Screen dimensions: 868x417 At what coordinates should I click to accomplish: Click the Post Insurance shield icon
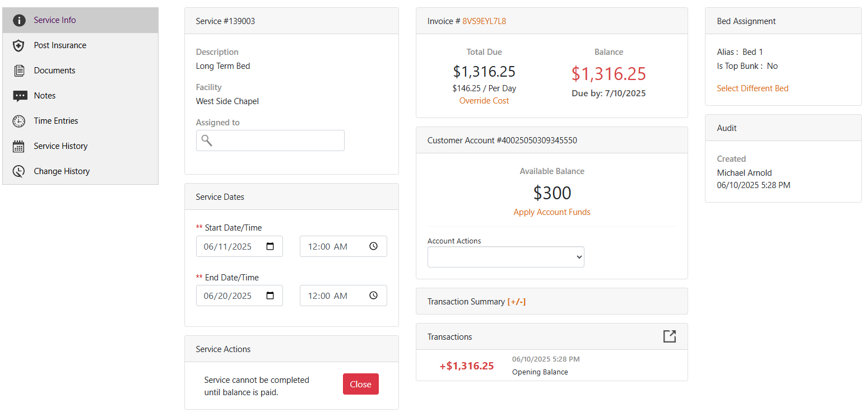coord(18,45)
